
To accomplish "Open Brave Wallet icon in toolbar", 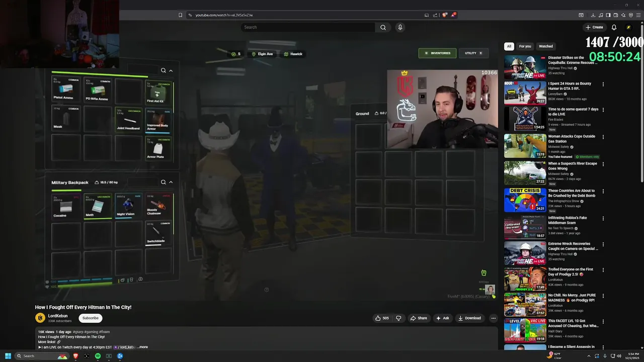I will [616, 15].
